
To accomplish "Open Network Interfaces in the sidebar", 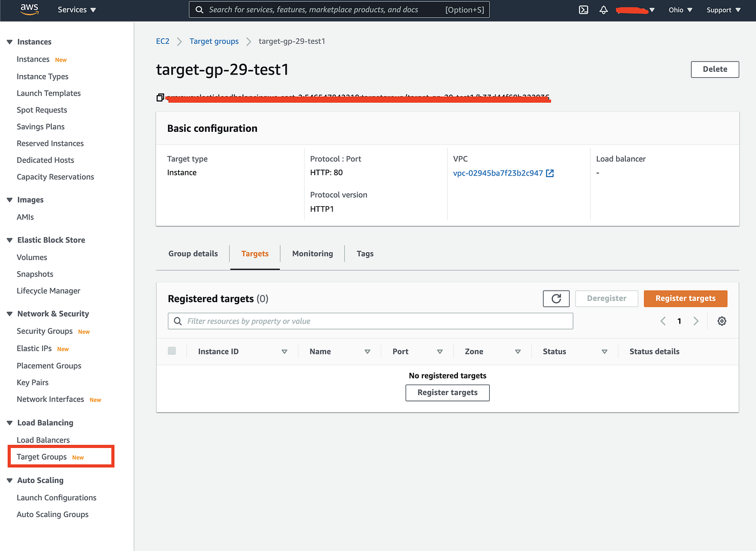I will coord(50,399).
